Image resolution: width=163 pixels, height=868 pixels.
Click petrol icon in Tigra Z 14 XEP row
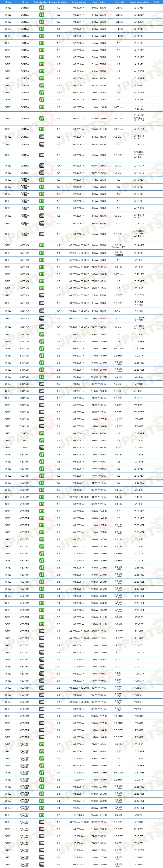[42, 433]
